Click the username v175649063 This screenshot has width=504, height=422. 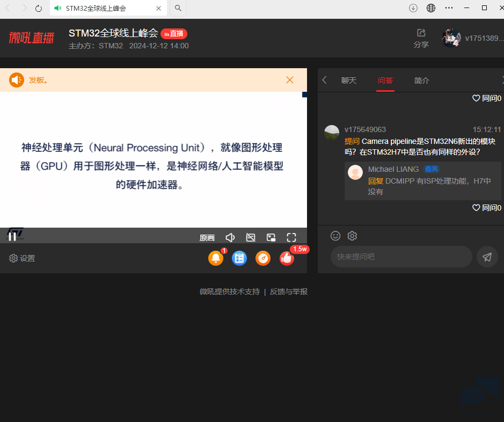click(365, 129)
